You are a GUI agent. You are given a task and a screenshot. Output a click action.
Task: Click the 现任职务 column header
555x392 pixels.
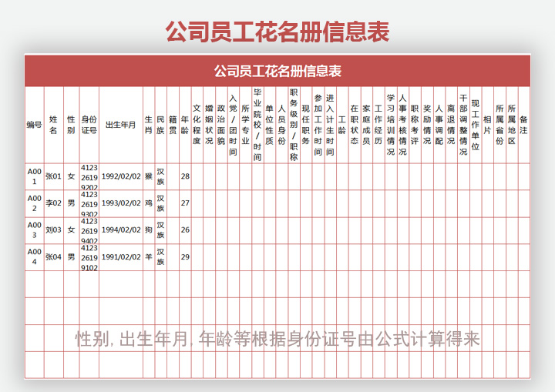coord(306,125)
